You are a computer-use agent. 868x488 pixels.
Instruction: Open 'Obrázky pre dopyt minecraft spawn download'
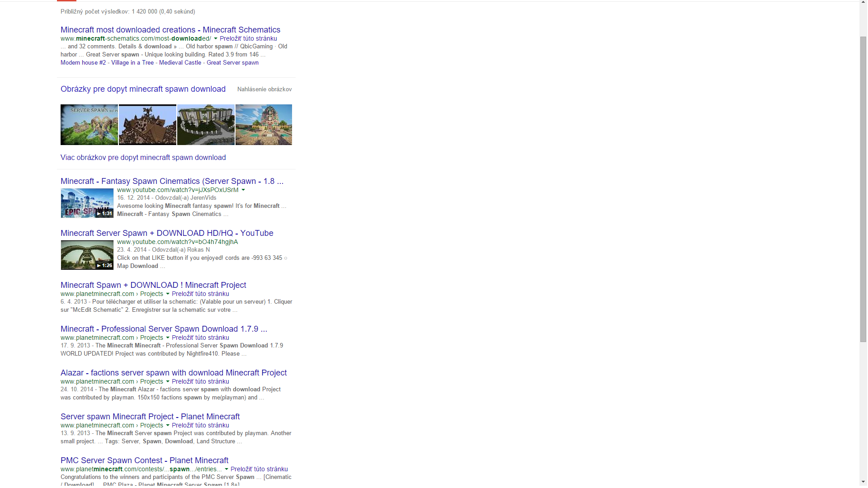click(143, 89)
